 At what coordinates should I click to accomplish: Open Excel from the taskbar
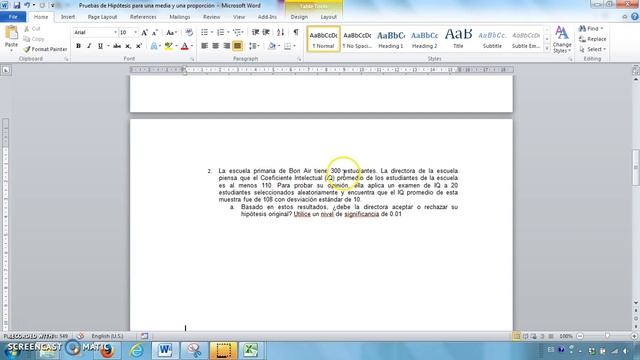[250, 350]
